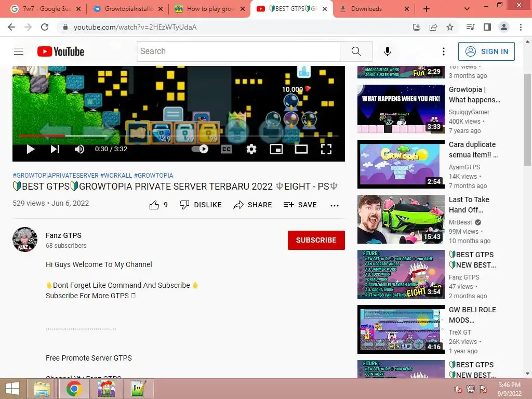The image size is (532, 399).
Task: Open the MrBeast 'Last To Take Hand Off' thumbnail
Action: coord(401,219)
